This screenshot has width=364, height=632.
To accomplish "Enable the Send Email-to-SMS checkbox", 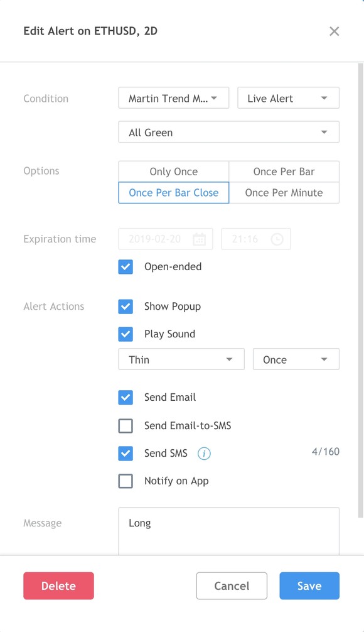I will pyautogui.click(x=126, y=426).
